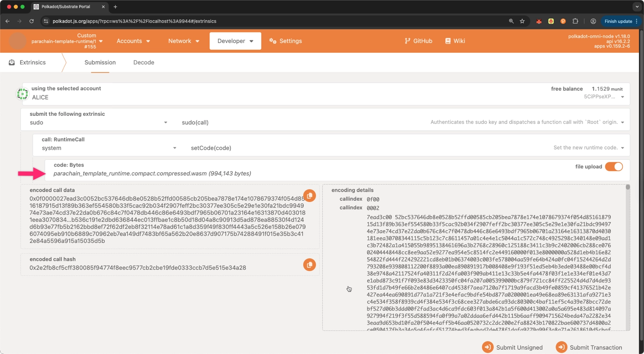Viewport: 644px width, 354px height.
Task: Expand the Network menu
Action: click(184, 41)
